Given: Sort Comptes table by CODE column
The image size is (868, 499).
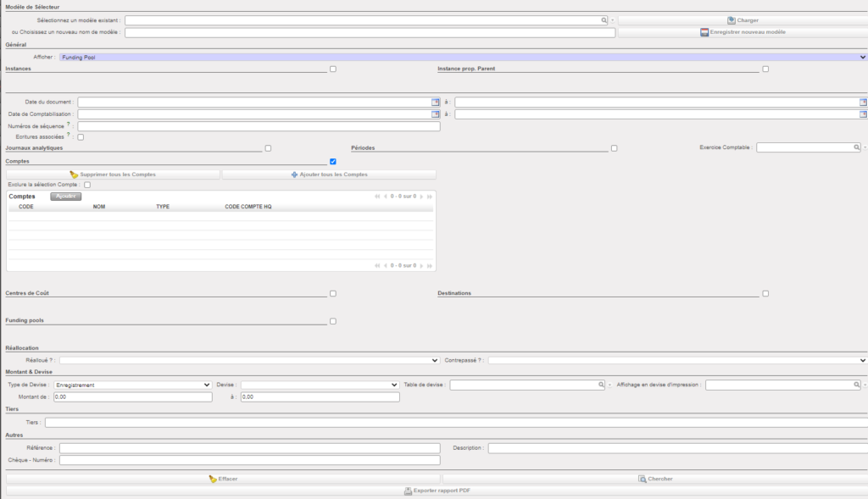Looking at the screenshot, I should [26, 207].
